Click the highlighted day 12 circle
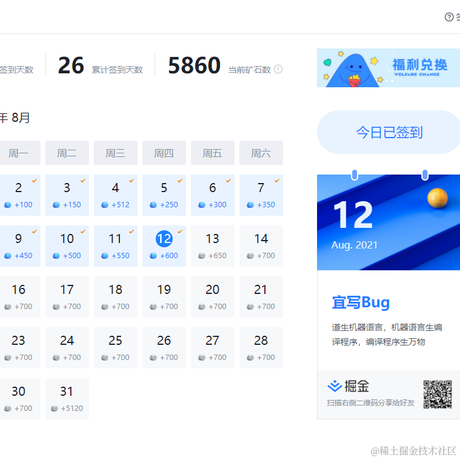The width and height of the screenshot is (460, 460). [x=164, y=239]
